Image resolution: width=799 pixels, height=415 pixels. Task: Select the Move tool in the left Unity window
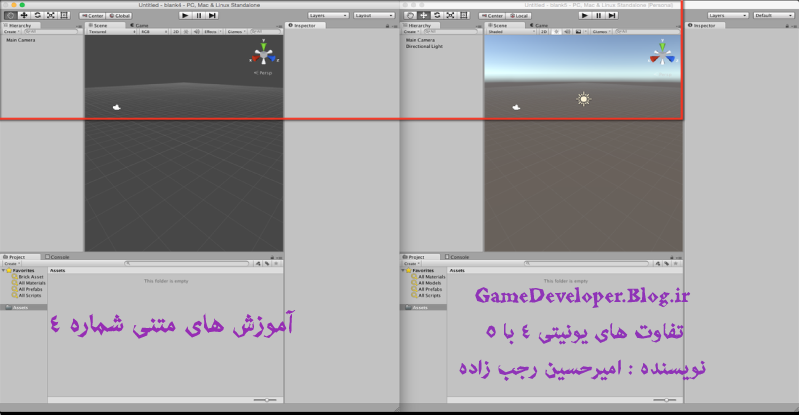click(x=23, y=15)
